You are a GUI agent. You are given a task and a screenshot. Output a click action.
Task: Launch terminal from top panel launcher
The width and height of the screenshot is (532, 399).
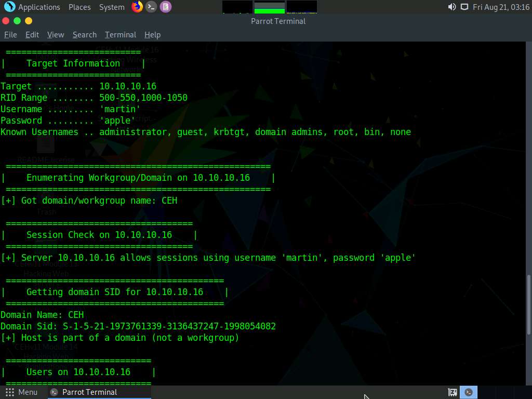click(x=151, y=7)
